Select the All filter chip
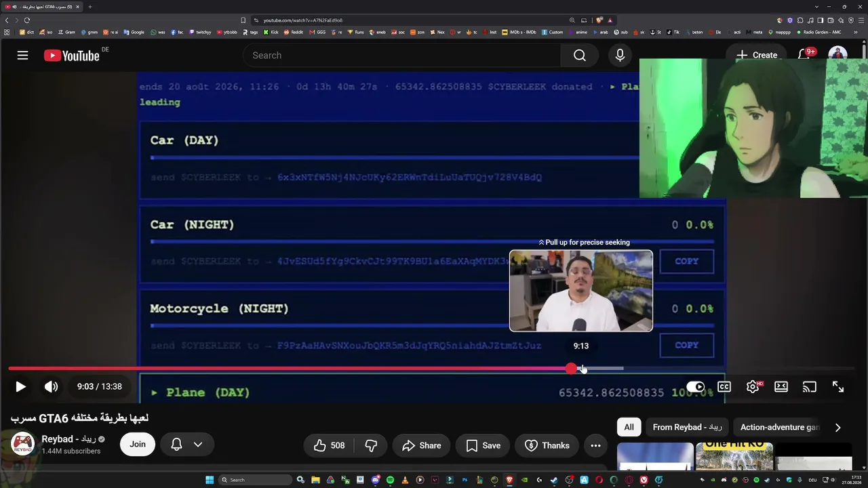 (629, 427)
